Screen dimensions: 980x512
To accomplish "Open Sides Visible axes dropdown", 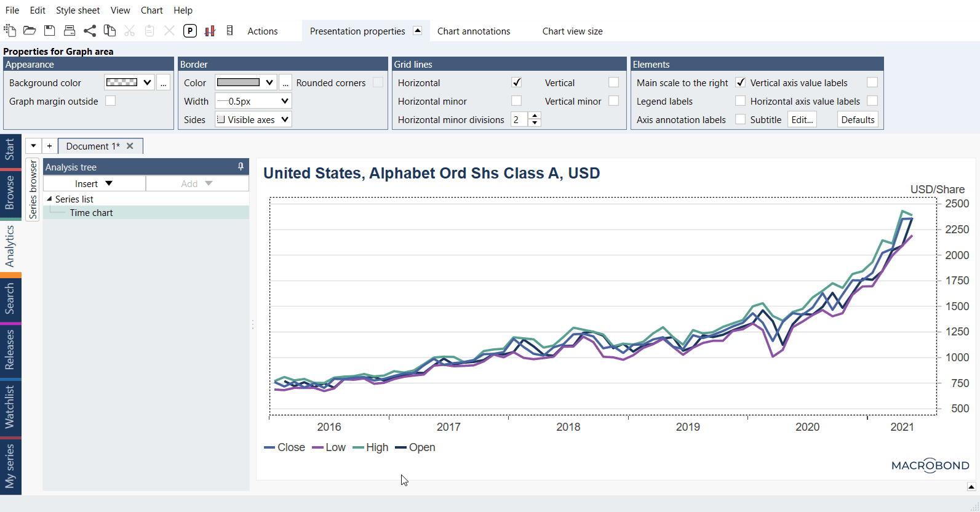I will click(x=253, y=119).
